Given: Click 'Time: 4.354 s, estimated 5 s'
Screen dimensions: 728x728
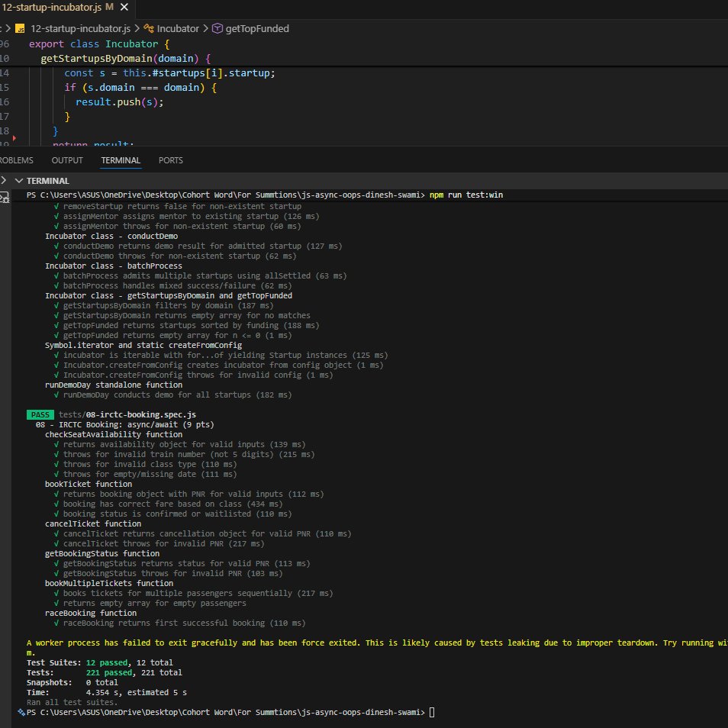Looking at the screenshot, I should tap(107, 692).
